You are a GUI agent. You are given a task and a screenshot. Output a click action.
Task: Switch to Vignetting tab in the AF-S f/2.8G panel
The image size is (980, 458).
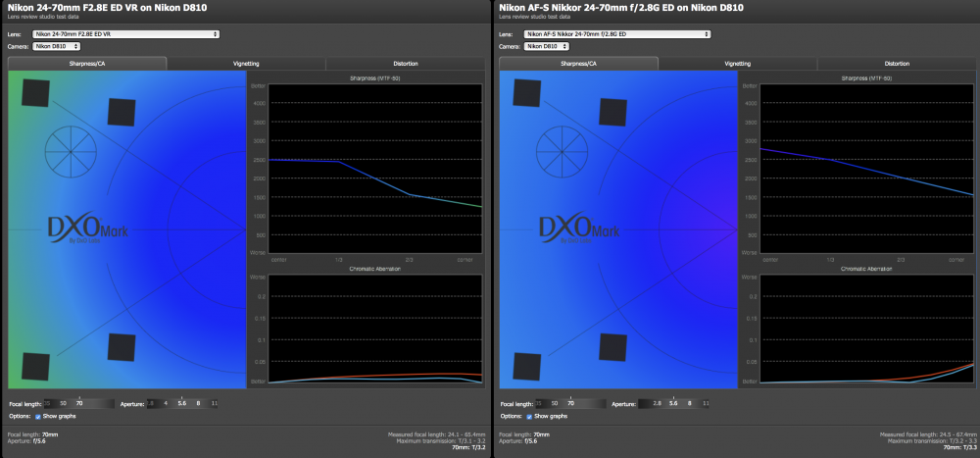click(738, 64)
